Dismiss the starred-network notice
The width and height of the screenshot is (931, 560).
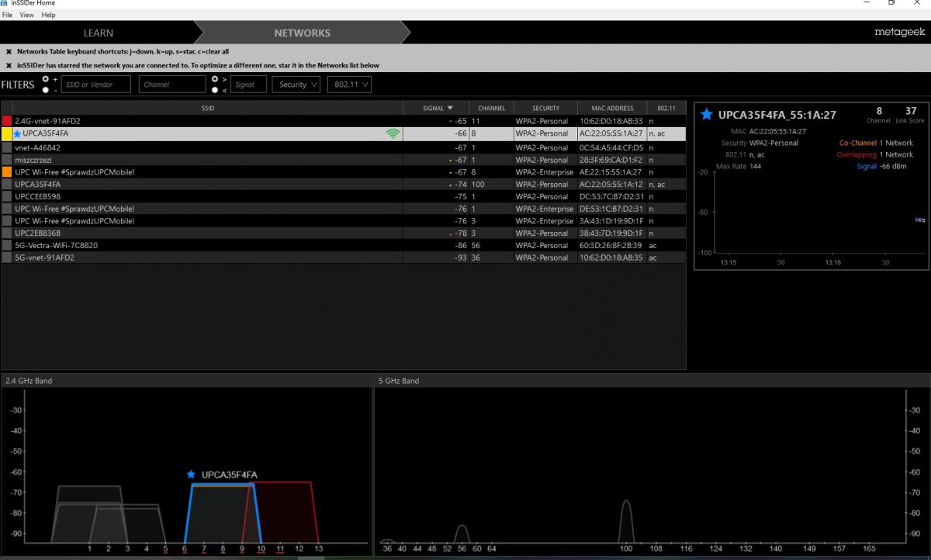(x=9, y=66)
